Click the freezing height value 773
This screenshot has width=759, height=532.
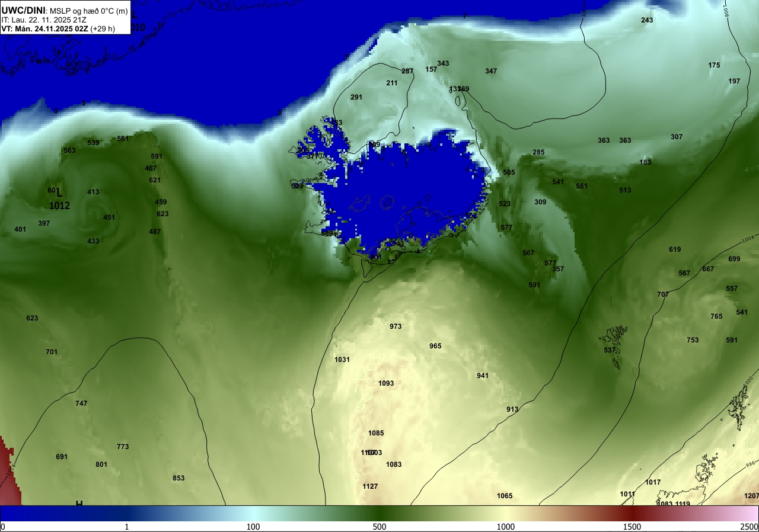[123, 447]
